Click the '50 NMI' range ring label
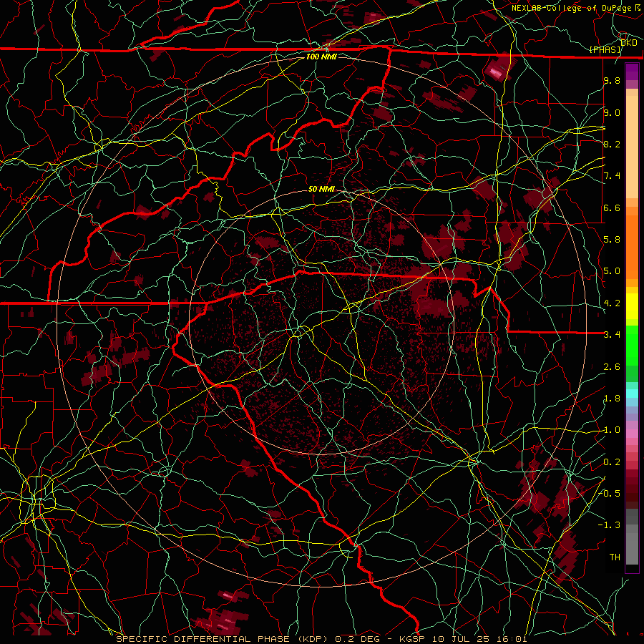The width and height of the screenshot is (644, 644). [321, 189]
